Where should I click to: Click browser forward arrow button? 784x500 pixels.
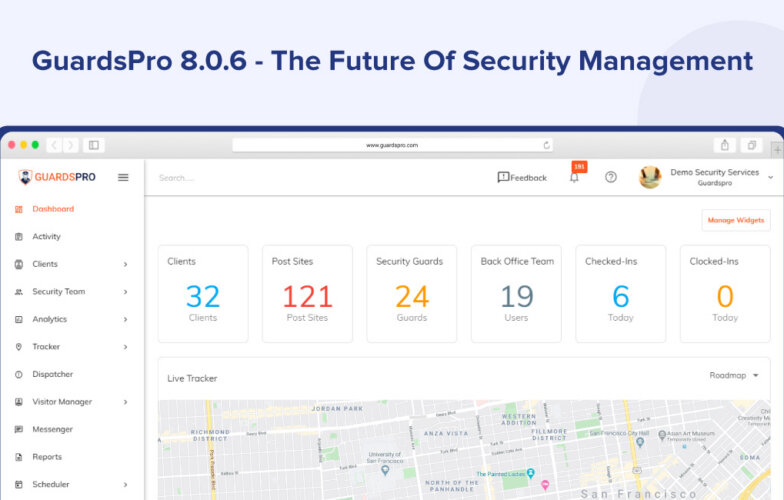tap(70, 145)
